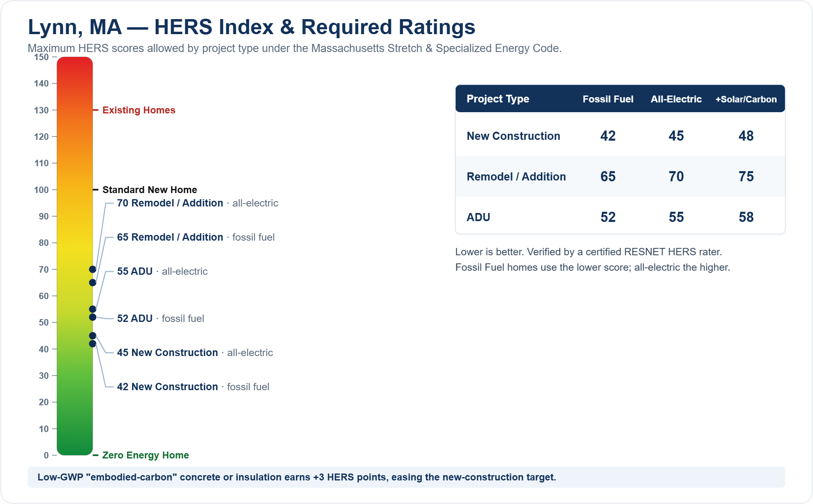813x504 pixels.
Task: Click New Construction fossil fuel value 42
Action: 608,136
